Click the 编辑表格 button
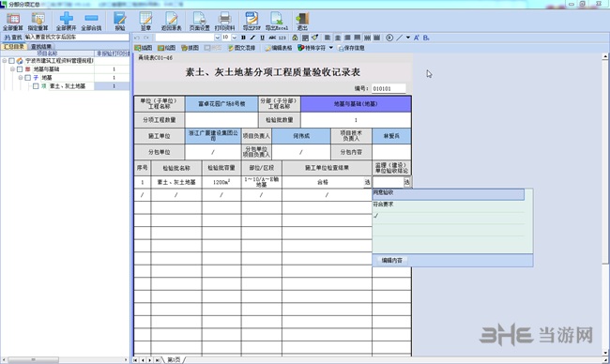The width and height of the screenshot is (610, 364). (279, 48)
